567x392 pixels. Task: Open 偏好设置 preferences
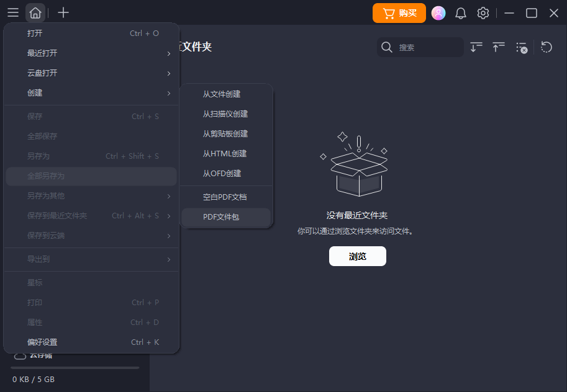coord(91,342)
